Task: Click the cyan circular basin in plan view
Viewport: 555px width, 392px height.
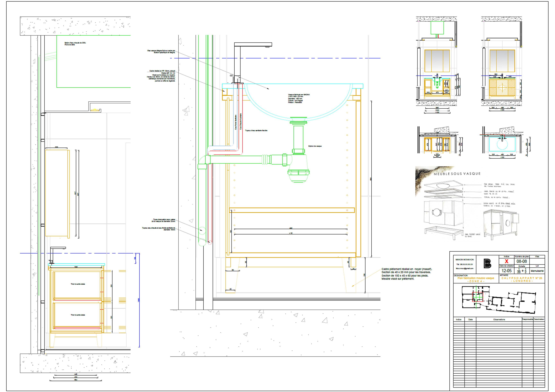Action: [x=502, y=144]
